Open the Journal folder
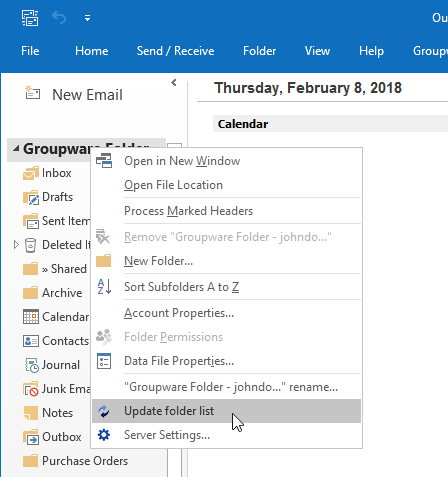Viewport: 448px width, 477px height. pyautogui.click(x=52, y=365)
